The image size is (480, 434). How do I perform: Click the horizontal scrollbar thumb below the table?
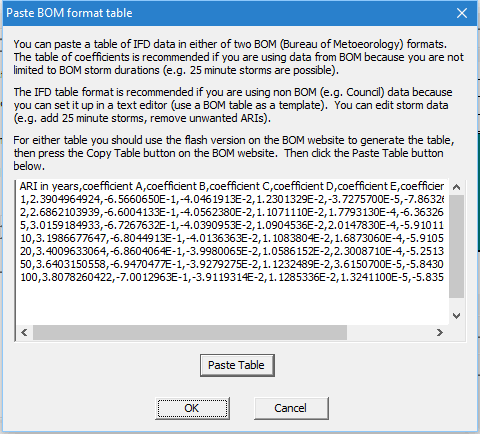click(190, 332)
